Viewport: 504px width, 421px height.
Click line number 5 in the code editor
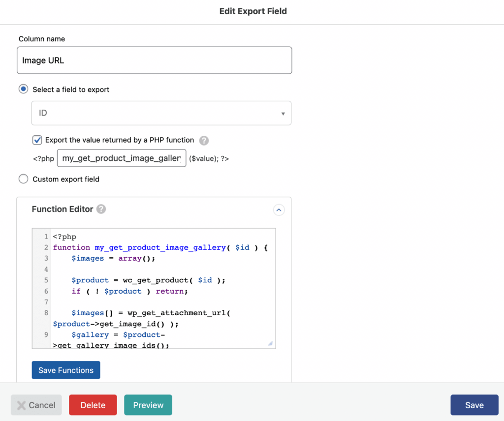[x=45, y=280]
